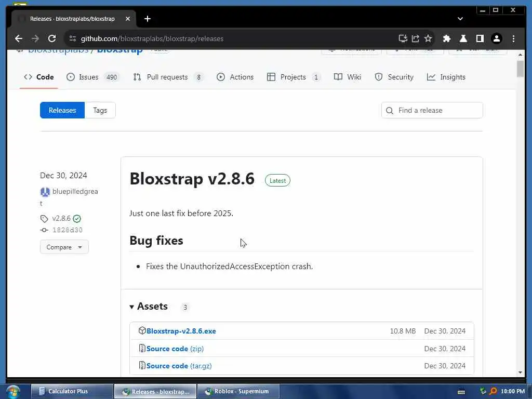Open the Extensions puzzle icon
Screen dimensions: 532x399
click(x=446, y=38)
